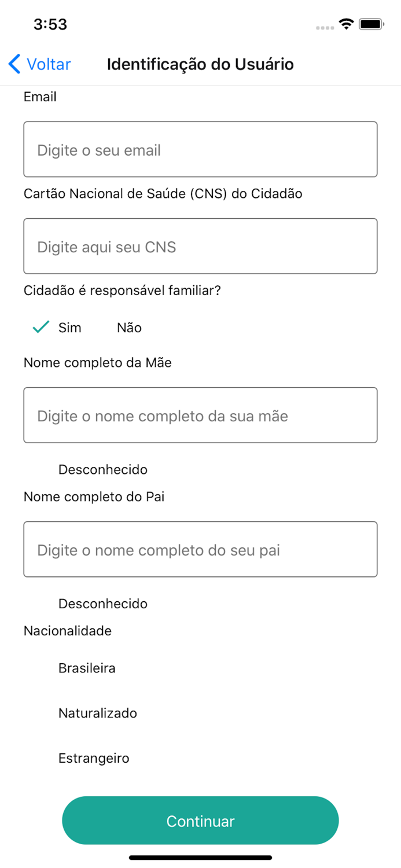Tap the email input field
The height and width of the screenshot is (868, 401).
tap(200, 149)
